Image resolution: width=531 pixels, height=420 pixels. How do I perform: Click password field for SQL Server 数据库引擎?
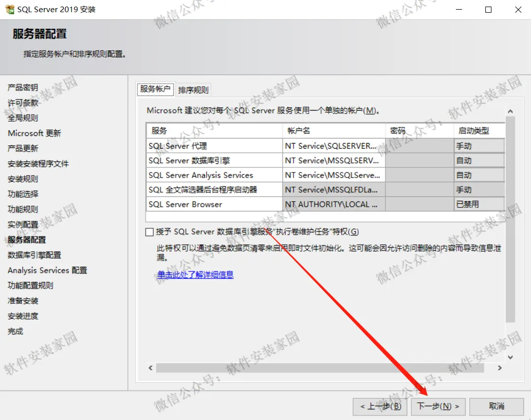pyautogui.click(x=419, y=161)
